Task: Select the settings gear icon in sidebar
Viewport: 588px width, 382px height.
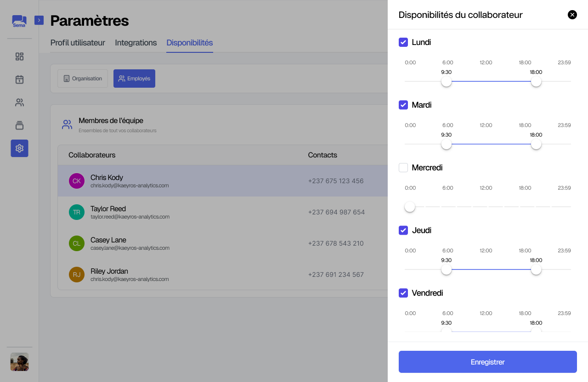Action: [x=19, y=148]
